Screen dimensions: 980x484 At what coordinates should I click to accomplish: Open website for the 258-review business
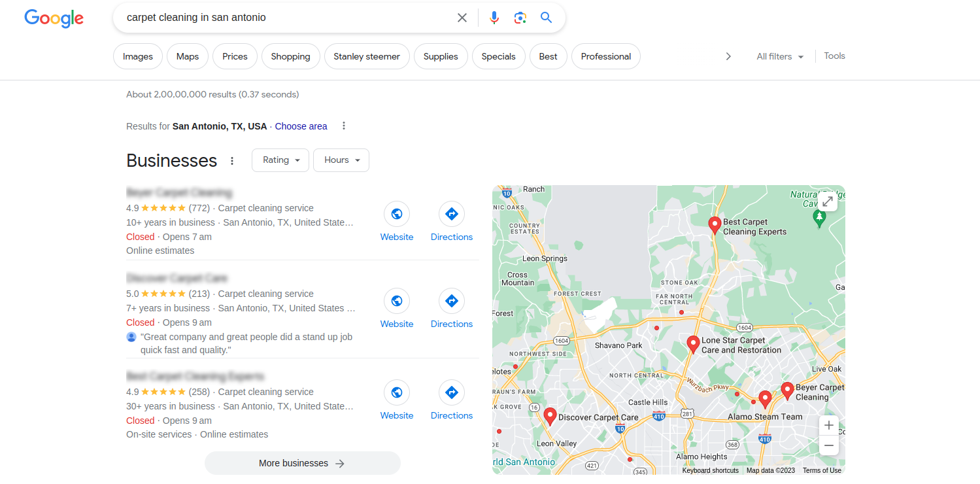click(x=397, y=401)
